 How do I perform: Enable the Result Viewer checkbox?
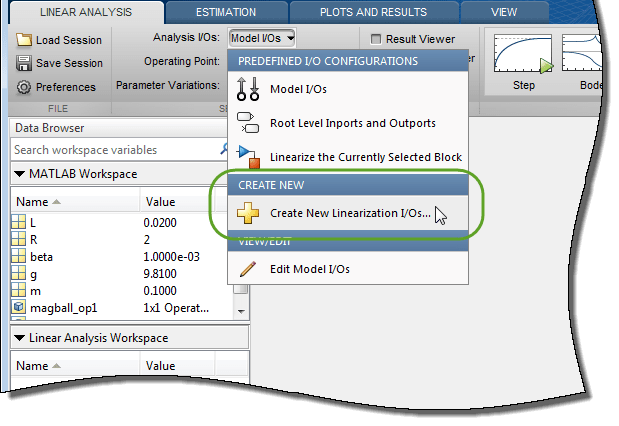[x=376, y=39]
